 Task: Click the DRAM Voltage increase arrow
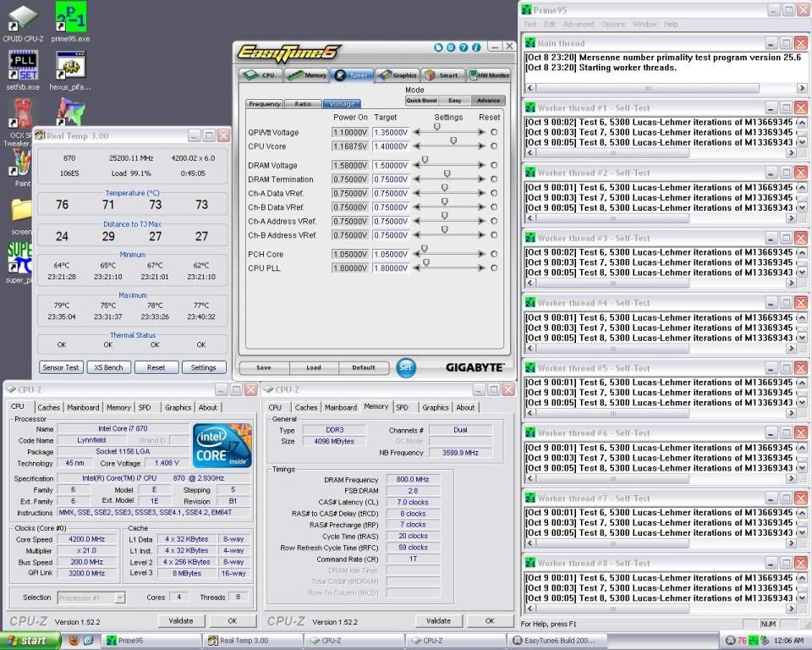coord(481,165)
